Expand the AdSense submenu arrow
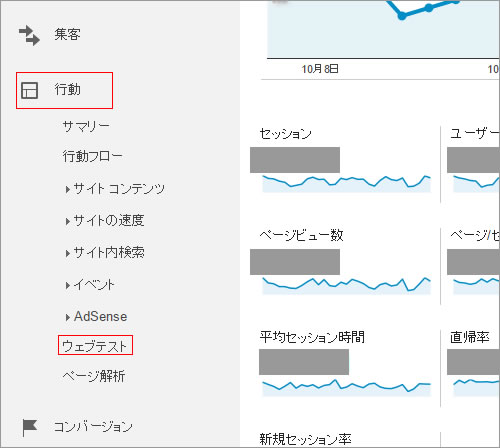500x448 pixels. pyautogui.click(x=68, y=317)
